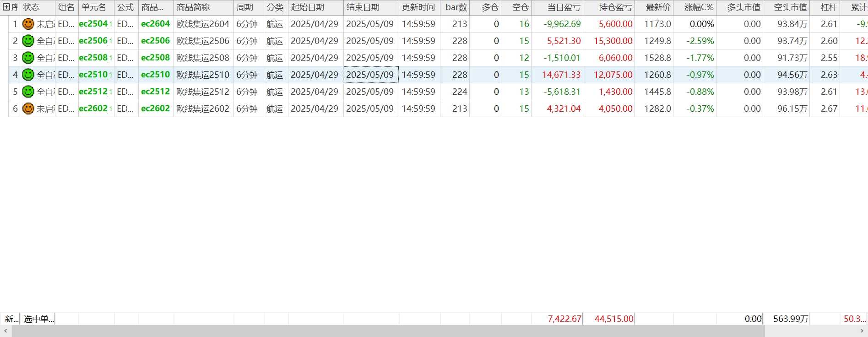Click latest price 1528.8
This screenshot has height=337, width=868.
click(x=657, y=58)
